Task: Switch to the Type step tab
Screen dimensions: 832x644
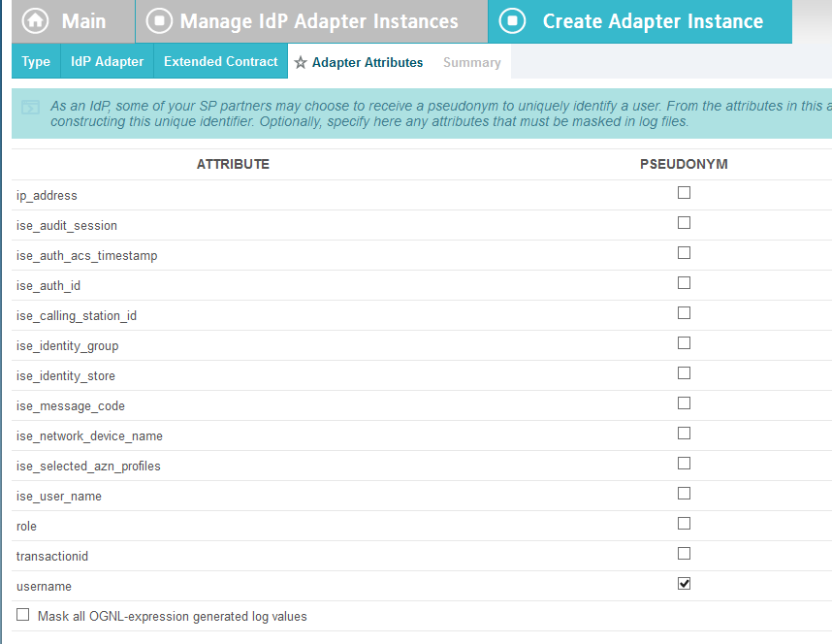Action: 36,61
